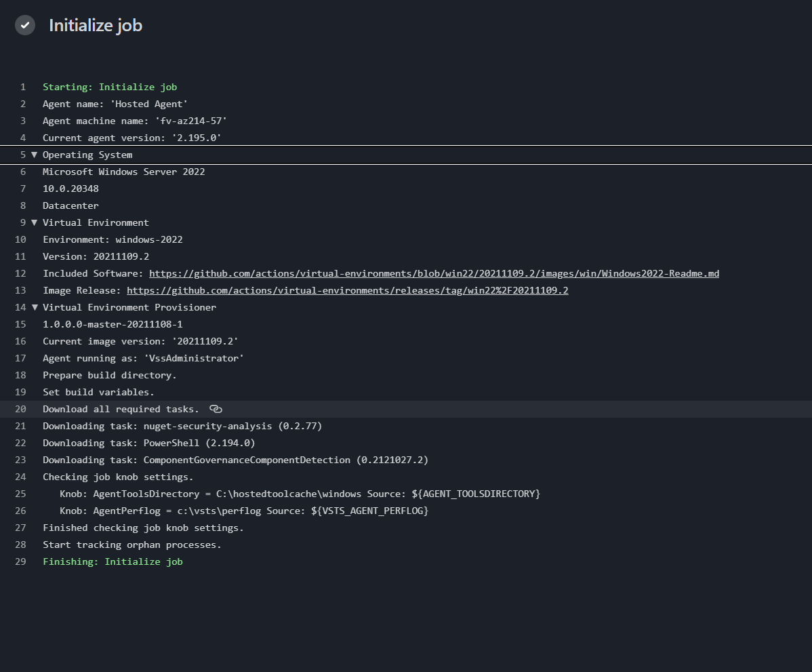
Task: Click the disclosure triangle beside Virtual Environment
Action: click(x=35, y=222)
